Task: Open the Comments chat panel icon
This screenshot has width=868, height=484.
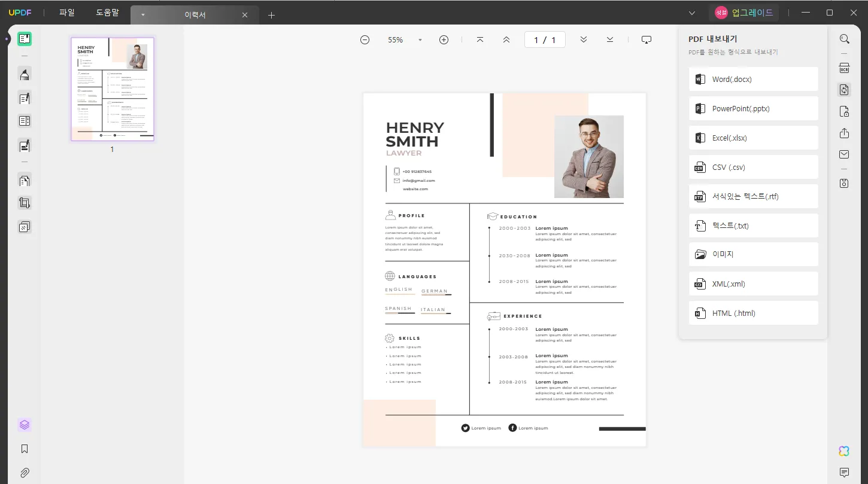Action: (x=844, y=473)
